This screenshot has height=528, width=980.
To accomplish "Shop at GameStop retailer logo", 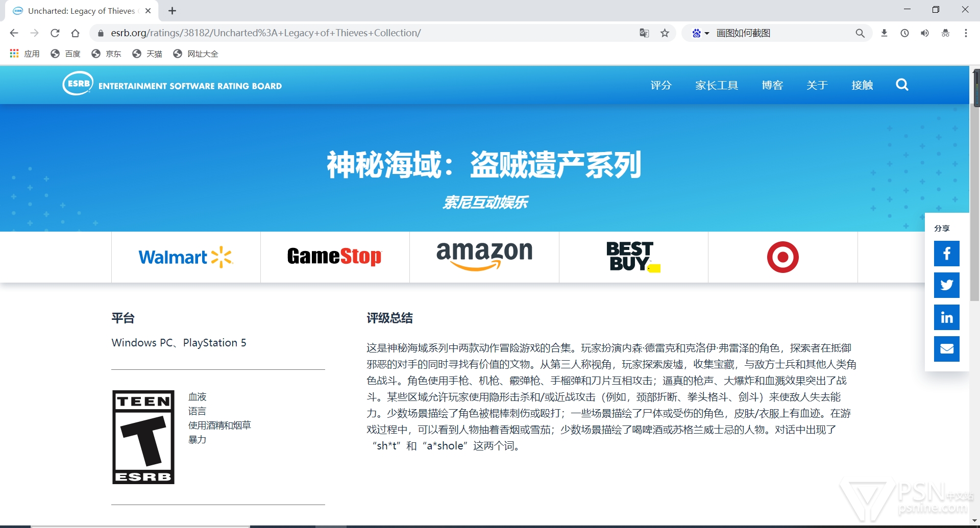I will tap(334, 256).
